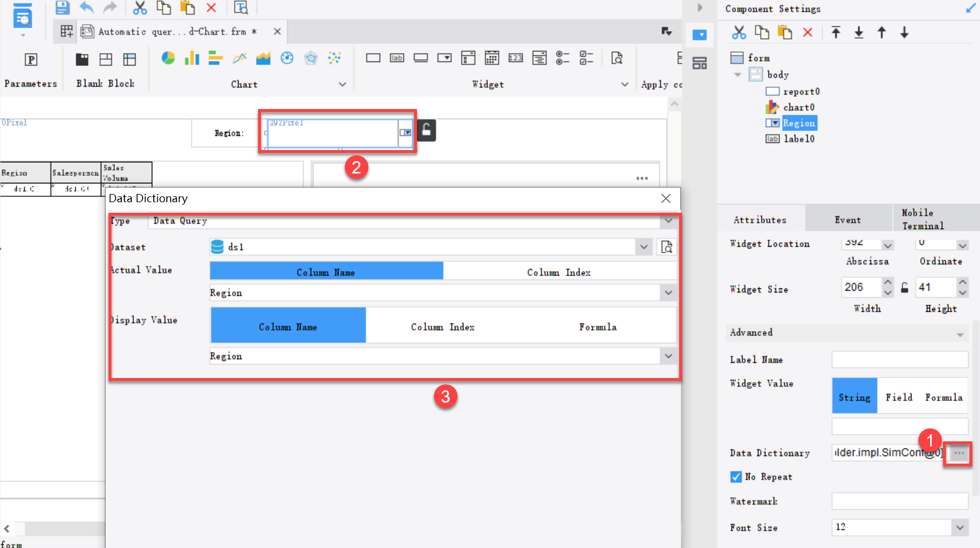Collapse the Advanced section
The height and width of the screenshot is (548, 980).
point(960,334)
